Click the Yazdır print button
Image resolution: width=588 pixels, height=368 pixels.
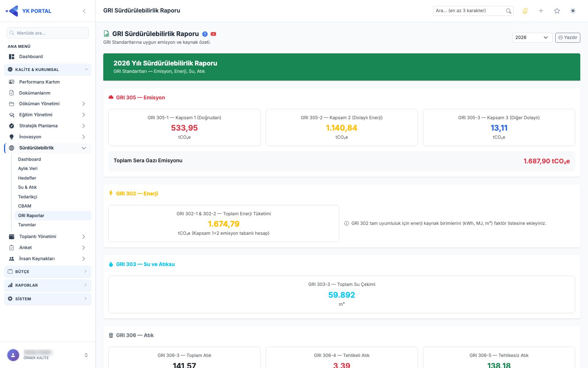[x=567, y=38]
